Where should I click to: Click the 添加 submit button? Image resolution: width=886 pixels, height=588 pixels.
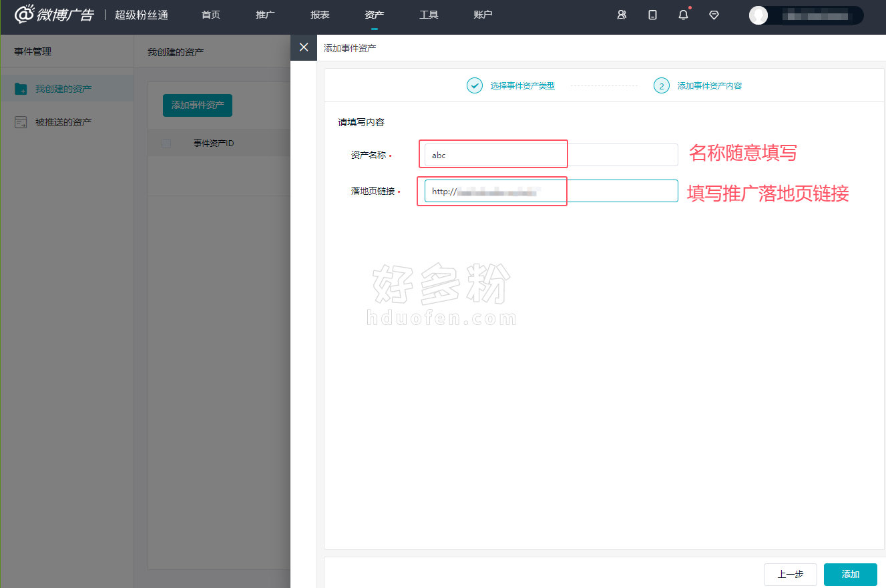point(850,574)
